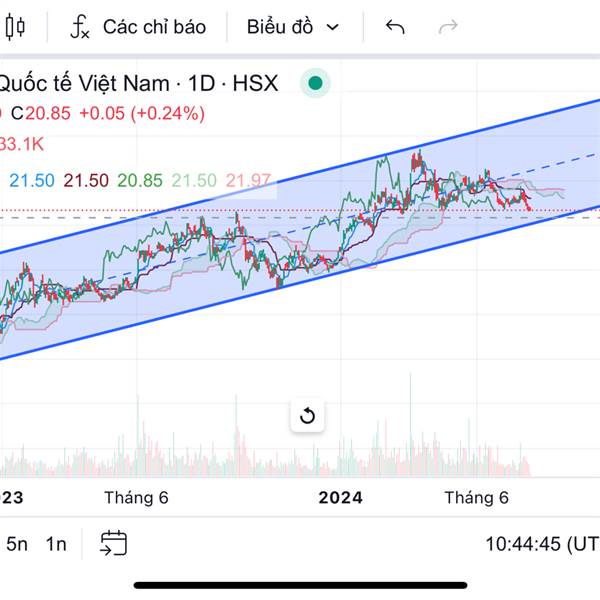The image size is (600, 600).
Task: Open the candlestick chart type selector
Action: tap(15, 27)
